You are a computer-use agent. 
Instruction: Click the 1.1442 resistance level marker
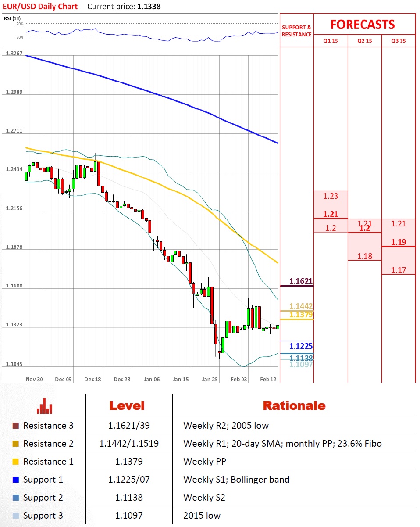(x=301, y=306)
